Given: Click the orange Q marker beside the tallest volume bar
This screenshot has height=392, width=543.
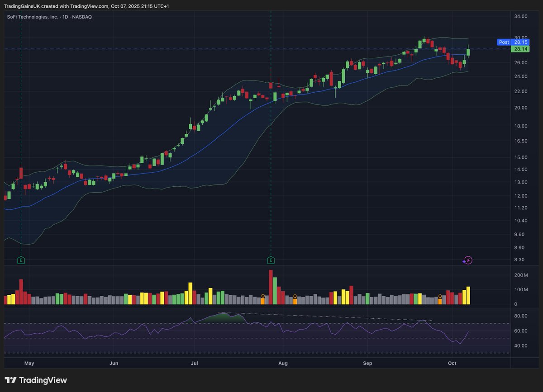Looking at the screenshot, I should point(263,296).
